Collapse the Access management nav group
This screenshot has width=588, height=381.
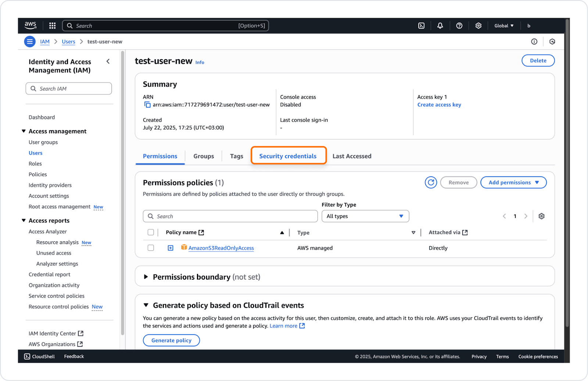(x=24, y=131)
